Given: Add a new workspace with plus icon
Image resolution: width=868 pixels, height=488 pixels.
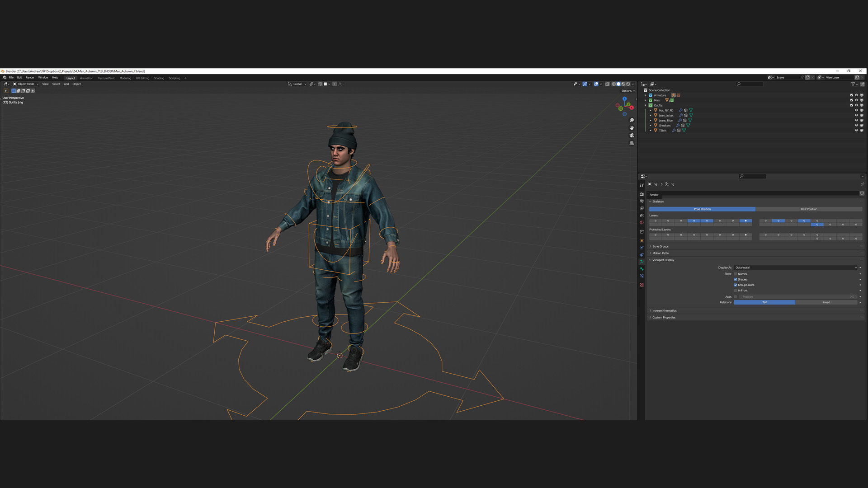Looking at the screenshot, I should tap(185, 78).
